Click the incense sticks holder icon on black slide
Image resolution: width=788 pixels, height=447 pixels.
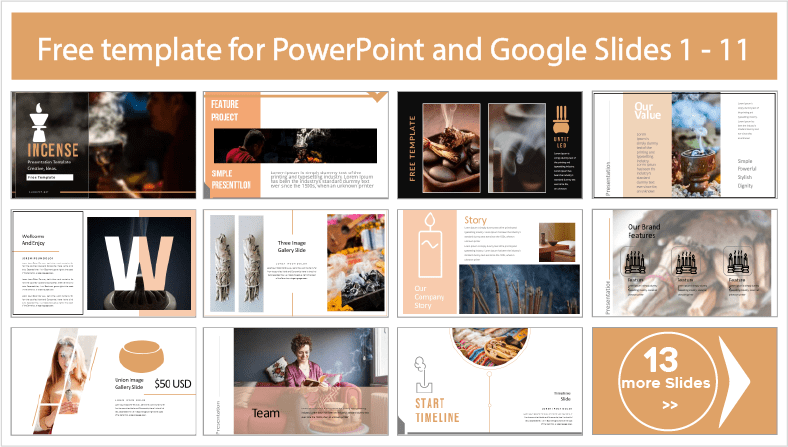(x=561, y=120)
